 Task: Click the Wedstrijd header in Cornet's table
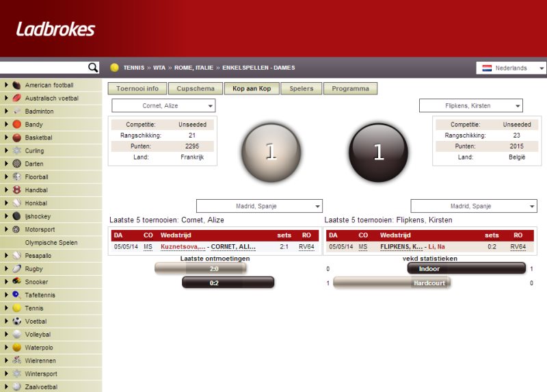tap(176, 235)
